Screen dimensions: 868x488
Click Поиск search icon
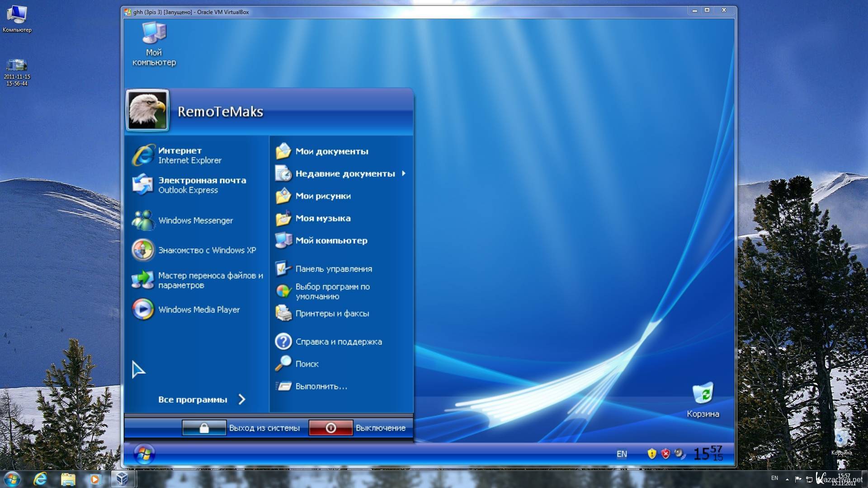tap(284, 363)
